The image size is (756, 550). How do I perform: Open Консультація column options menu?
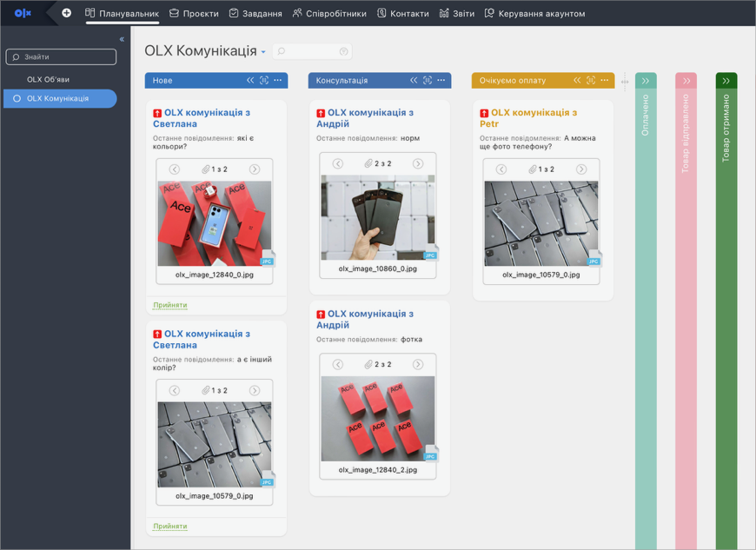[x=441, y=80]
